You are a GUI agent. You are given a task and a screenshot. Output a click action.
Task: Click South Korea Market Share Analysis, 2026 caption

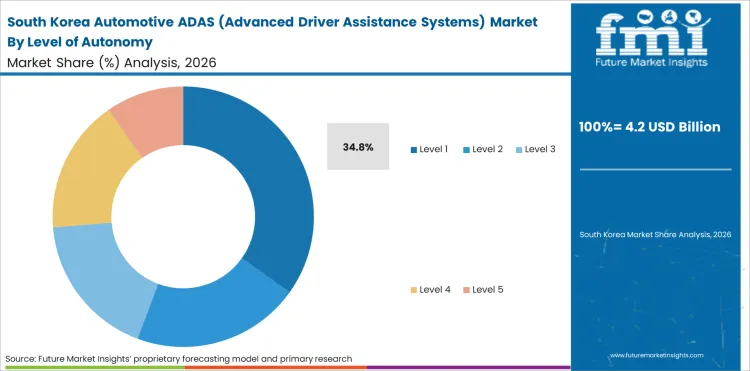point(655,234)
